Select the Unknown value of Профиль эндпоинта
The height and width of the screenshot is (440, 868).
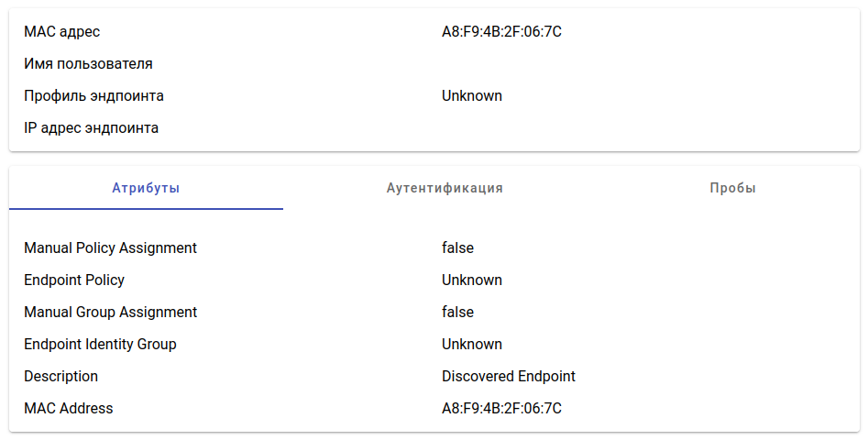pyautogui.click(x=471, y=96)
